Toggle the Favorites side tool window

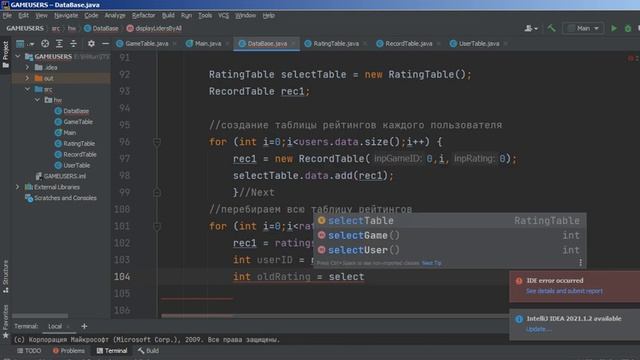pyautogui.click(x=5, y=322)
